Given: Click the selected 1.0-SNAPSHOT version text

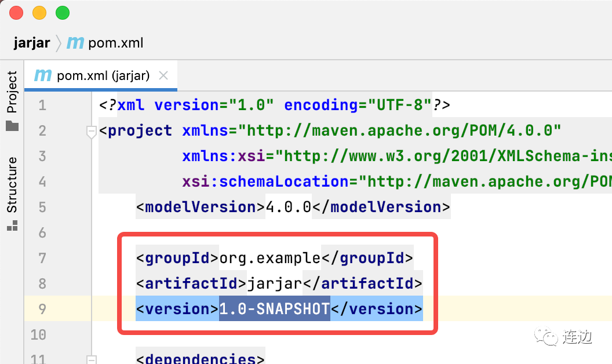Looking at the screenshot, I should click(x=274, y=309).
